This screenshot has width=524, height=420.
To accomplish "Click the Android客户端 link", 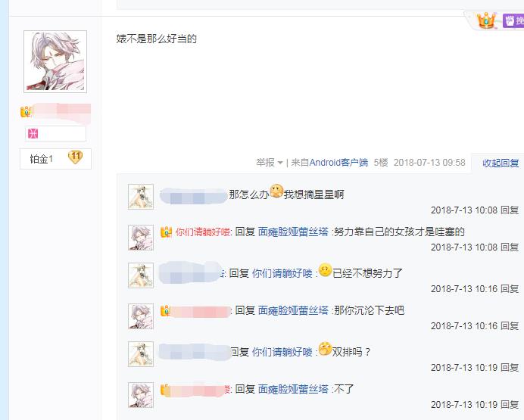I will [x=338, y=163].
